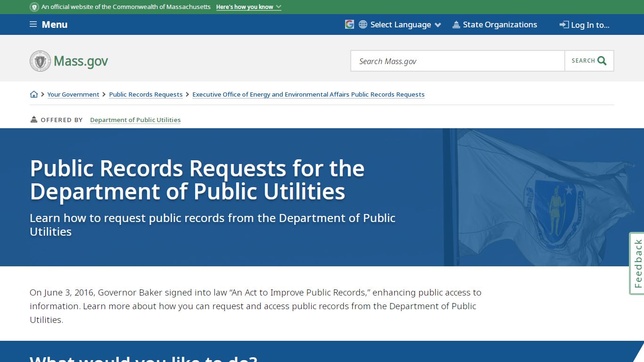Click the SEARCH button

(x=589, y=61)
